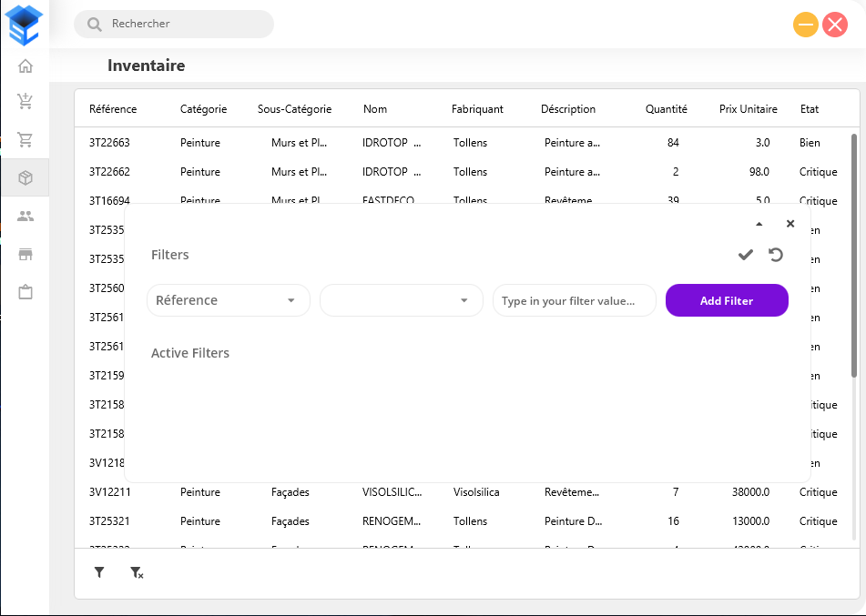Open the shopping cart sidebar icon

click(x=25, y=140)
